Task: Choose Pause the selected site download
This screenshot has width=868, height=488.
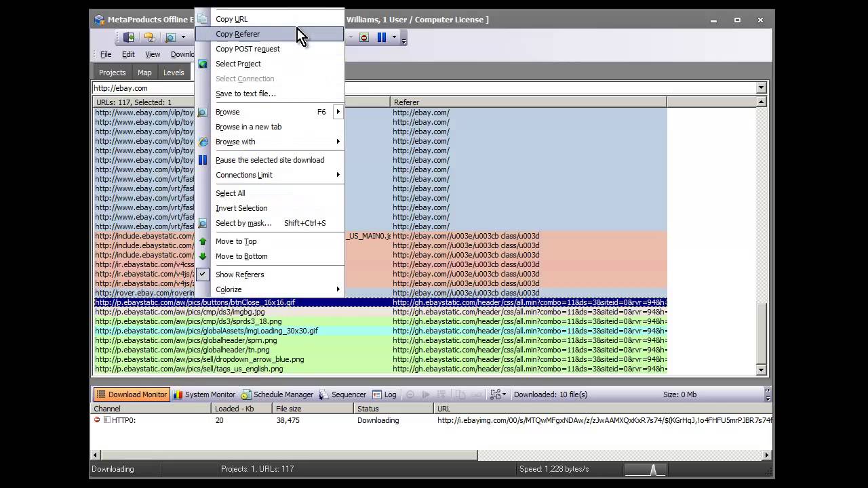Action: 270,160
